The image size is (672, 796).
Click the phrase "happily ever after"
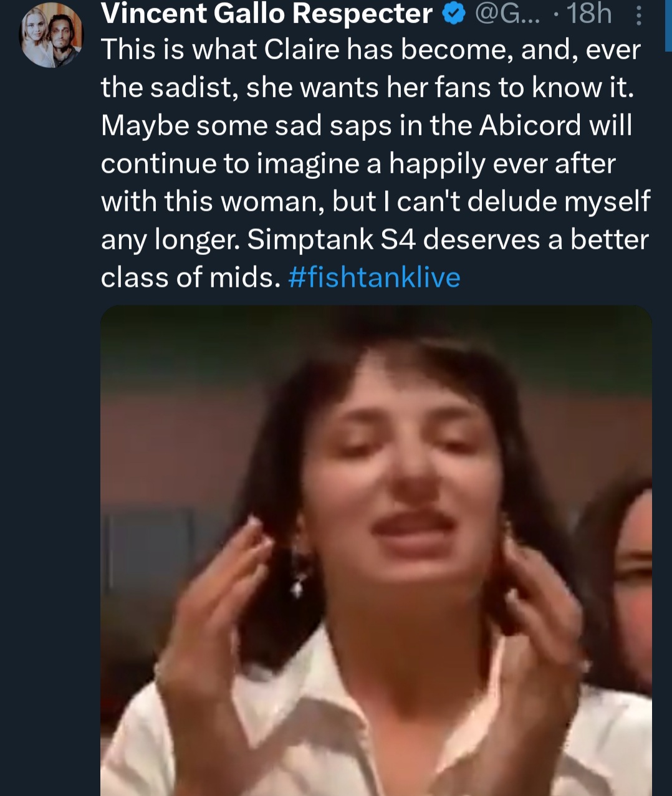click(x=502, y=164)
